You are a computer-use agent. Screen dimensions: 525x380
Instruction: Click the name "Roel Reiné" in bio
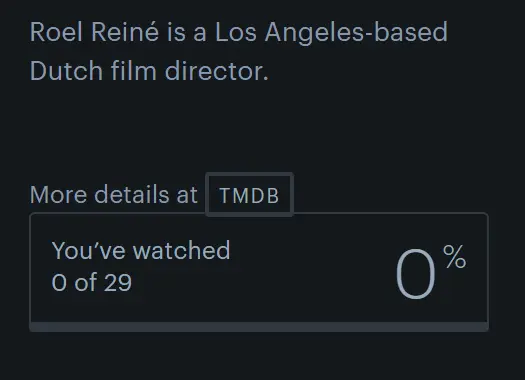(x=94, y=32)
